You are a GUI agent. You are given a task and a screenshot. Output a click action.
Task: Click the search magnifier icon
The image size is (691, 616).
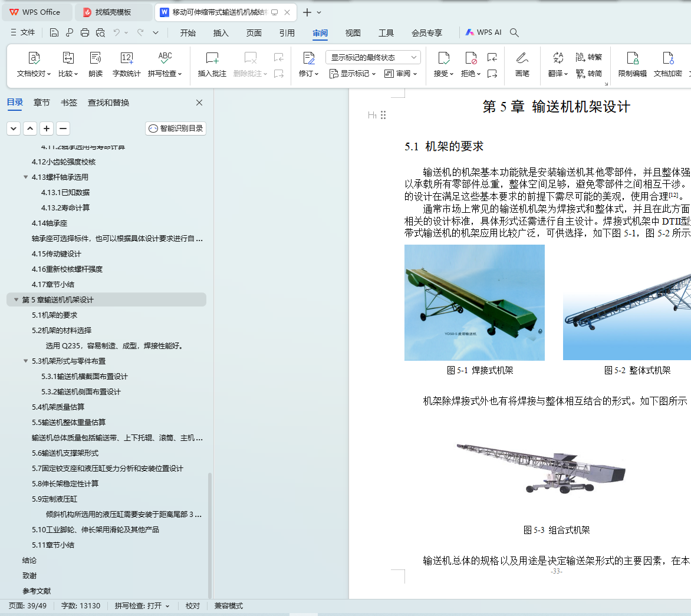(514, 32)
